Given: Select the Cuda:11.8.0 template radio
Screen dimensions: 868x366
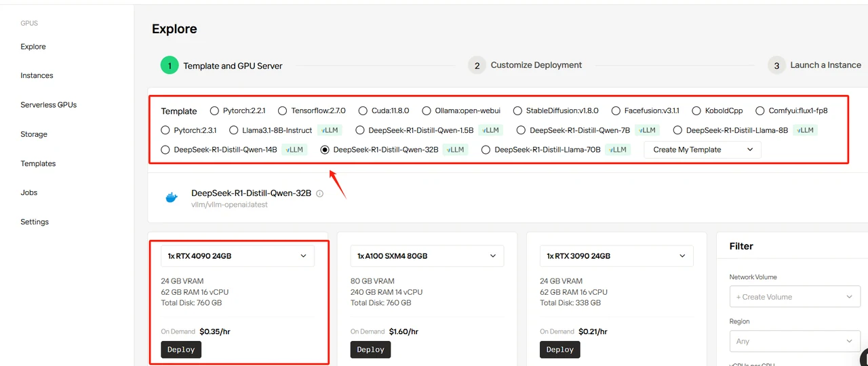Looking at the screenshot, I should tap(363, 110).
